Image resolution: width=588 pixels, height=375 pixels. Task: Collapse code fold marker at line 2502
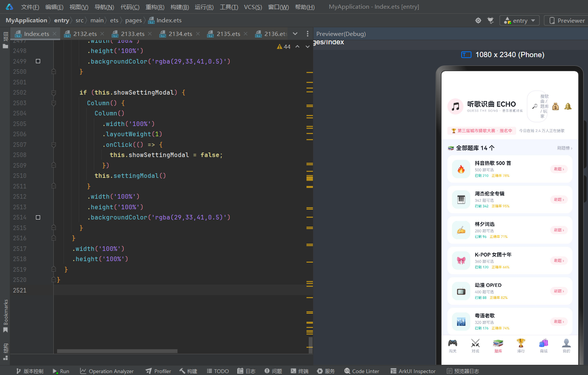(54, 93)
